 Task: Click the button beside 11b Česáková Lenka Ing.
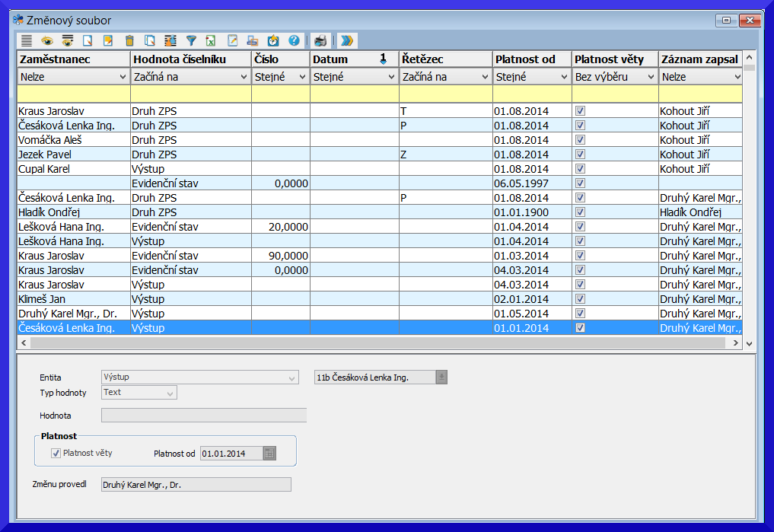tap(441, 377)
